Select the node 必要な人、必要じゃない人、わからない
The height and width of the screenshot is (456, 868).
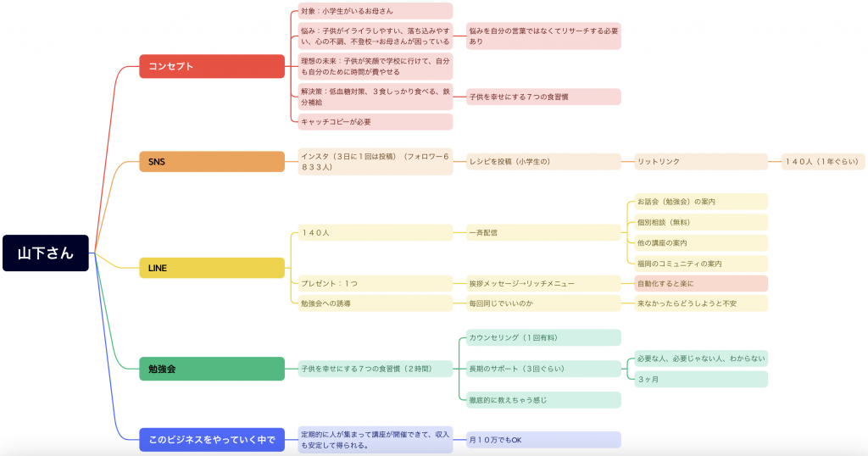click(701, 359)
